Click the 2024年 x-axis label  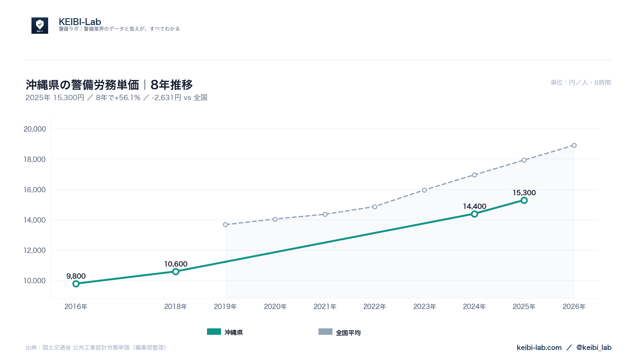[x=474, y=306]
